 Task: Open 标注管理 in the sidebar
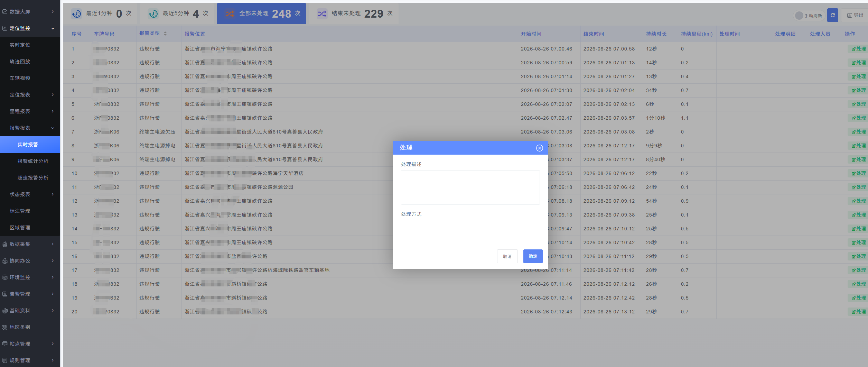tap(30, 211)
